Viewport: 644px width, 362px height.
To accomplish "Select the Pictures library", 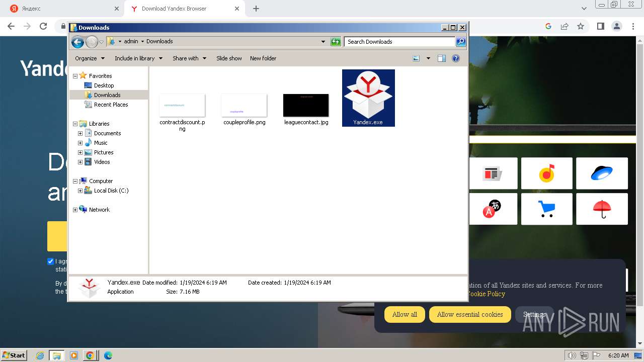I will point(104,152).
